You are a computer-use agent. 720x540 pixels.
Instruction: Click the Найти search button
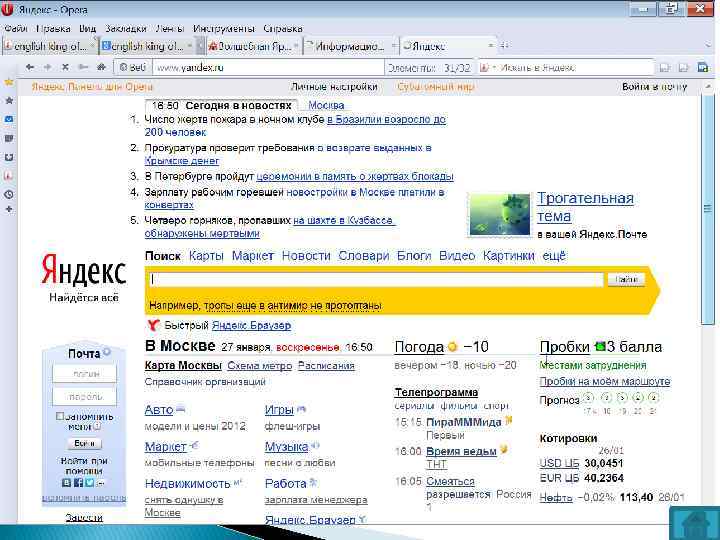626,279
